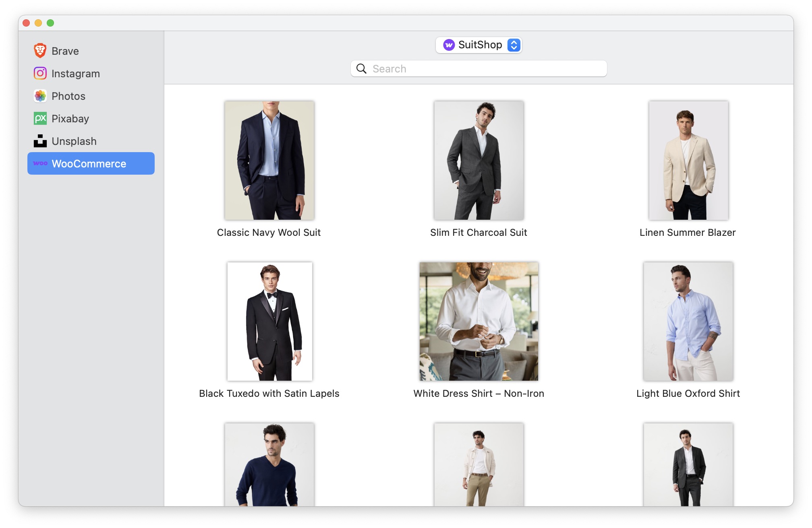Focus the Search input field
Viewport: 812px width, 528px height.
click(478, 69)
